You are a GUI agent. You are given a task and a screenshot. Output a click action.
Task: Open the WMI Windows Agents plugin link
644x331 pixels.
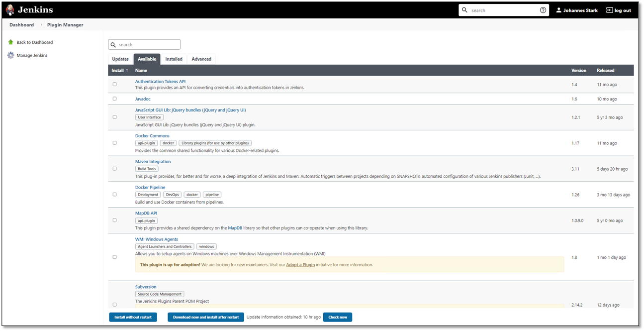[156, 239]
